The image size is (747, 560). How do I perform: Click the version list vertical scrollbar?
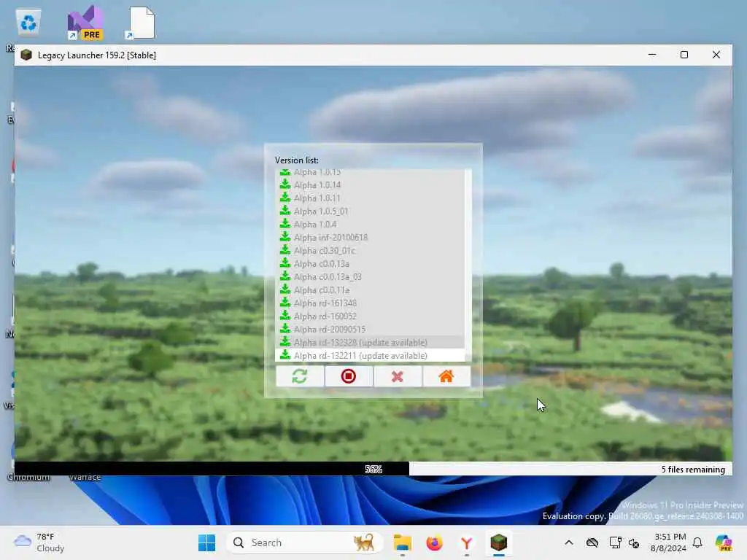tap(468, 265)
